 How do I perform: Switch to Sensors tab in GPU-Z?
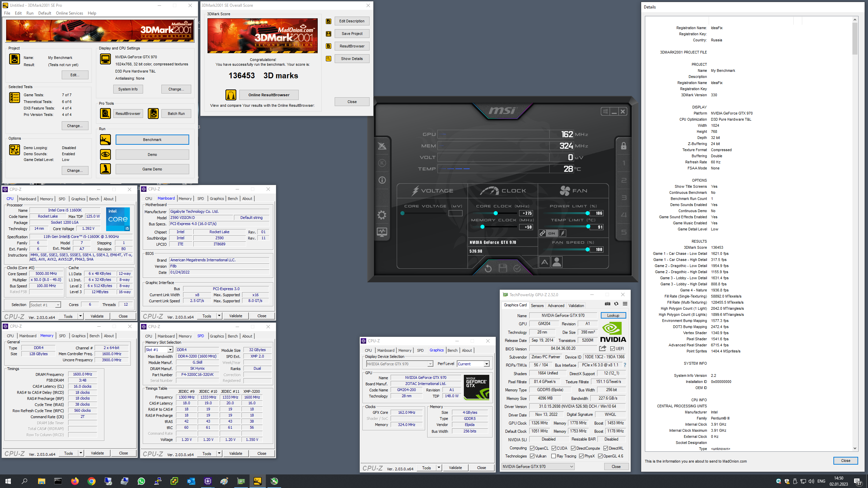[x=537, y=305]
